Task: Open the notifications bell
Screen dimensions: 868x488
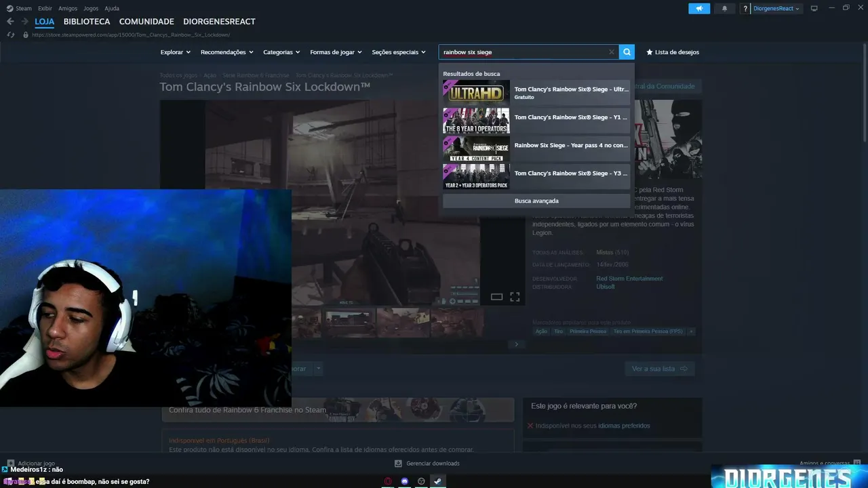Action: pos(724,8)
